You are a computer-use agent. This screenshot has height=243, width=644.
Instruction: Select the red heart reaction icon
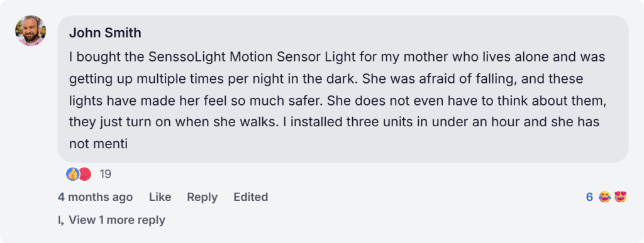pyautogui.click(x=85, y=174)
